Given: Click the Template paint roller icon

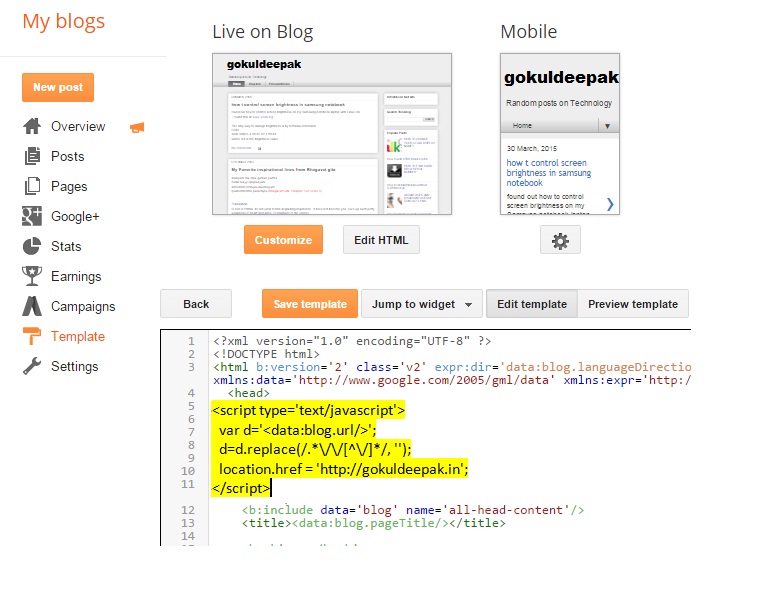Looking at the screenshot, I should pyautogui.click(x=32, y=336).
